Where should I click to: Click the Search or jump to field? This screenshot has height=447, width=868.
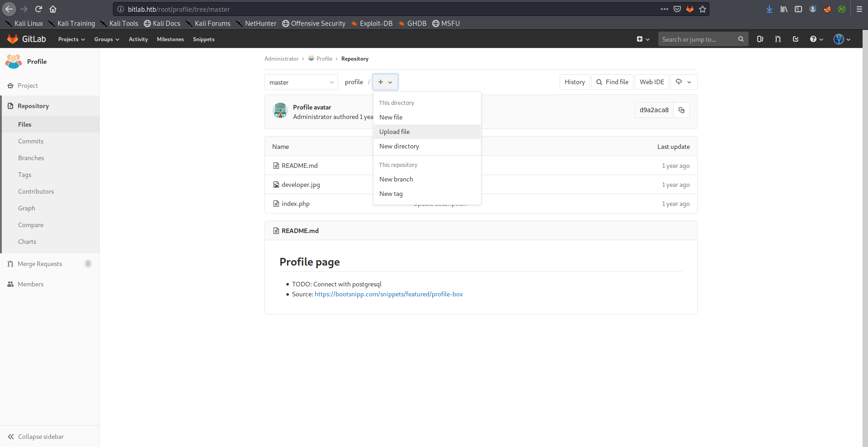pyautogui.click(x=698, y=39)
